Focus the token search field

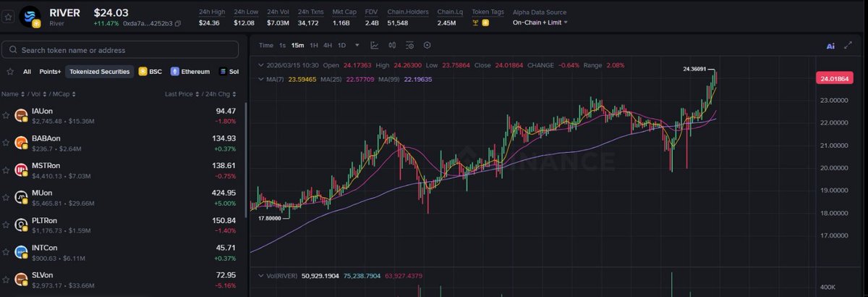(120, 50)
